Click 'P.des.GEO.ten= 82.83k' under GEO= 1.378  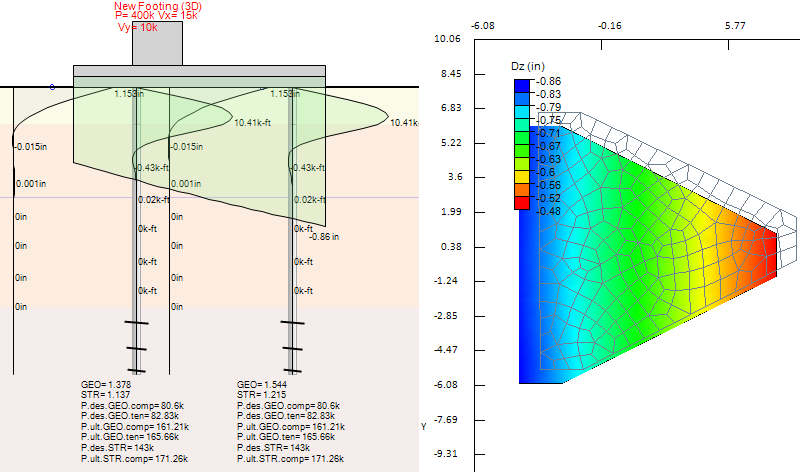click(x=130, y=416)
